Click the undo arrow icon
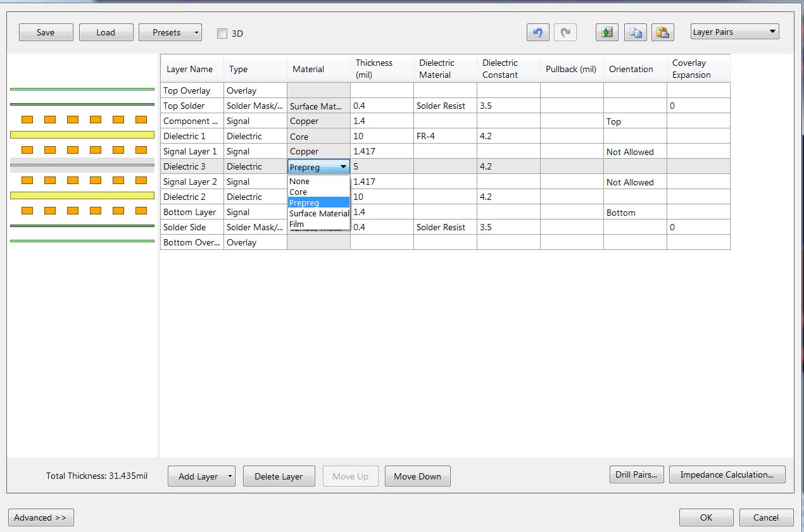Viewport: 804px width, 532px height. [x=537, y=33]
